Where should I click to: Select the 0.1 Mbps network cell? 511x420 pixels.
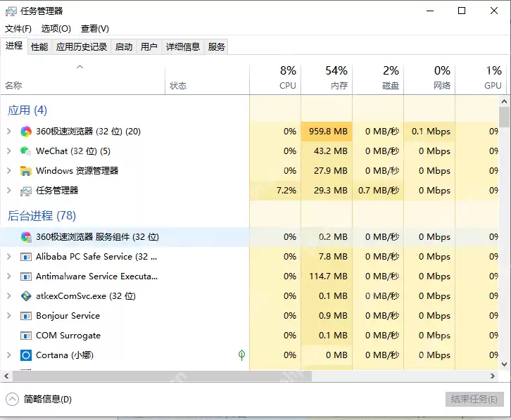pyautogui.click(x=429, y=132)
